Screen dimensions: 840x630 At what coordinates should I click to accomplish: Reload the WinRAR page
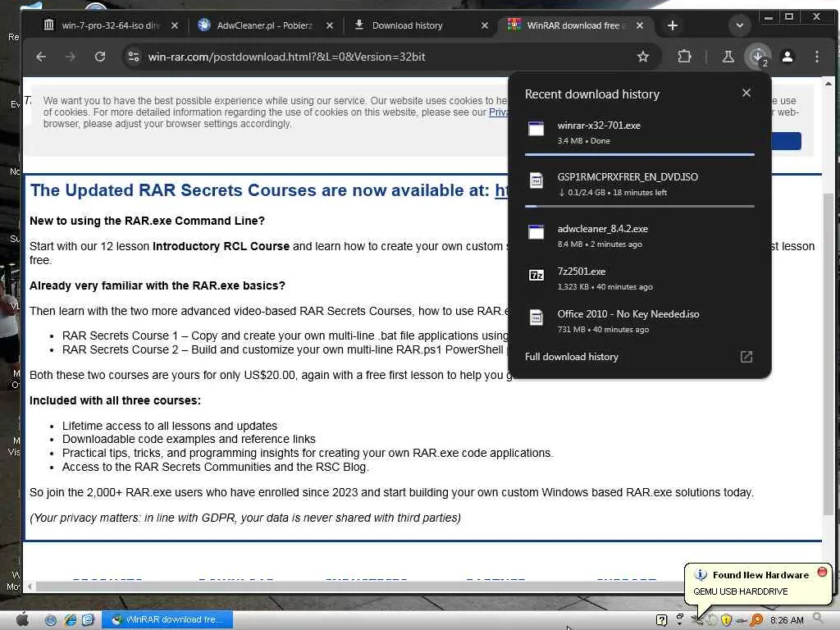click(99, 57)
